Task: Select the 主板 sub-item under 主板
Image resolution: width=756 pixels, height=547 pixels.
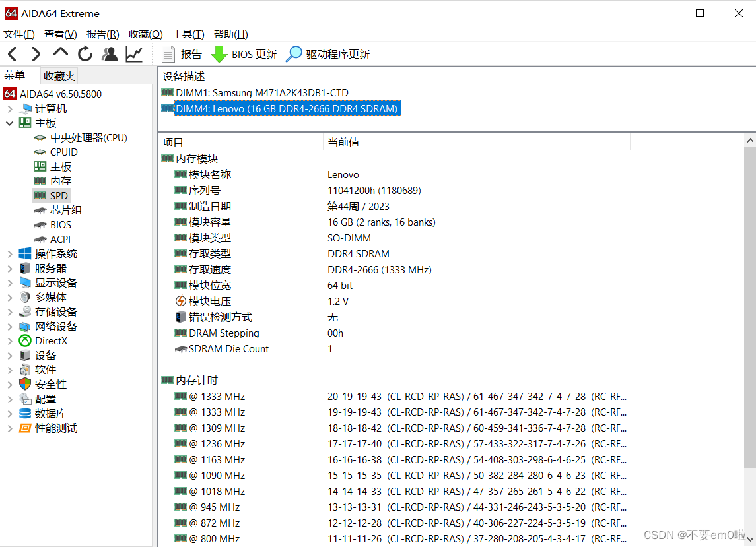Action: (61, 167)
